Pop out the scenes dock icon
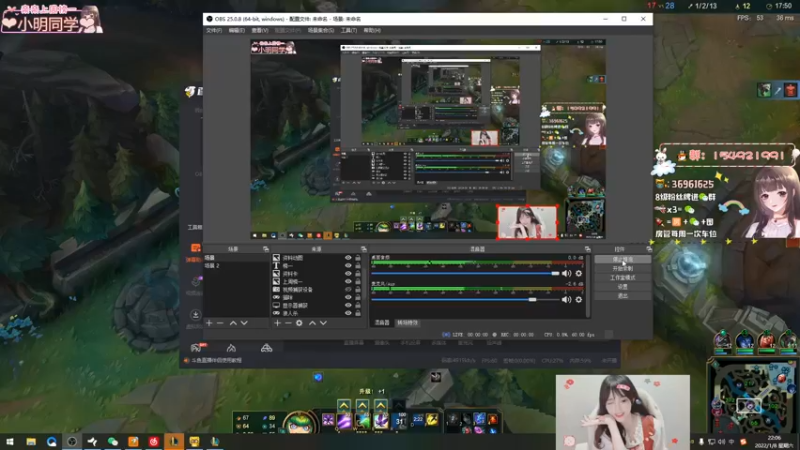Screen dimensions: 800x450 [266, 249]
